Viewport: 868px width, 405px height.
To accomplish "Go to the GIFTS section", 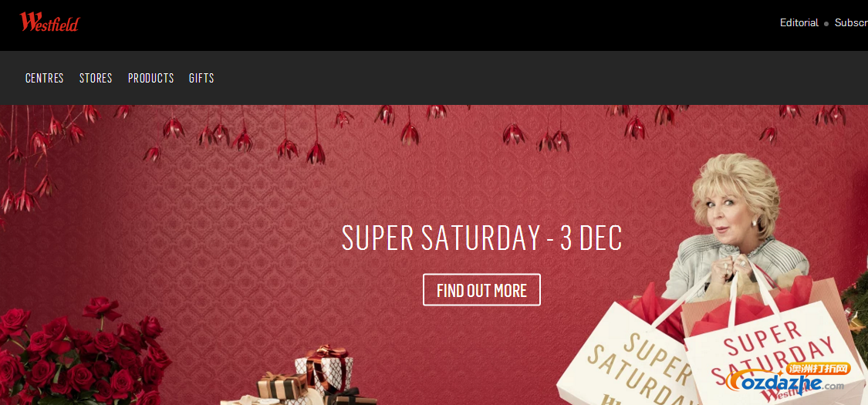I will point(201,78).
